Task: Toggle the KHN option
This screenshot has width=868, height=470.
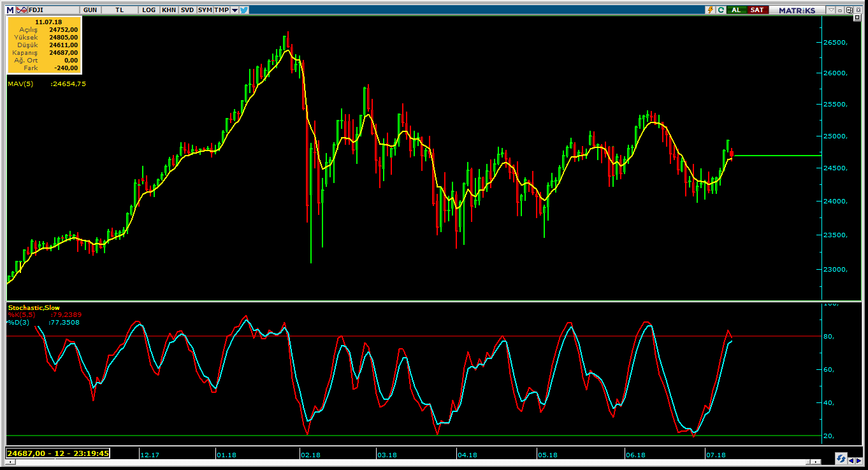Action: click(x=169, y=10)
